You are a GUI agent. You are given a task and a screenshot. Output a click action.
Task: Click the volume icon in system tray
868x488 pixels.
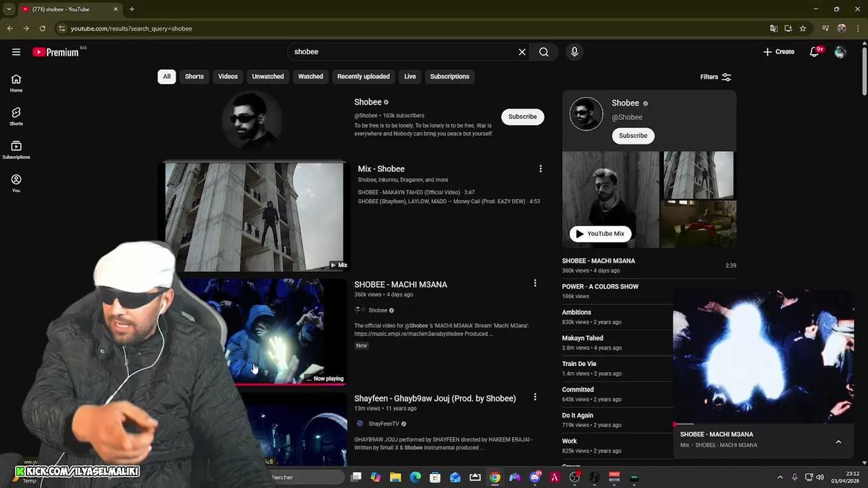[x=820, y=477]
